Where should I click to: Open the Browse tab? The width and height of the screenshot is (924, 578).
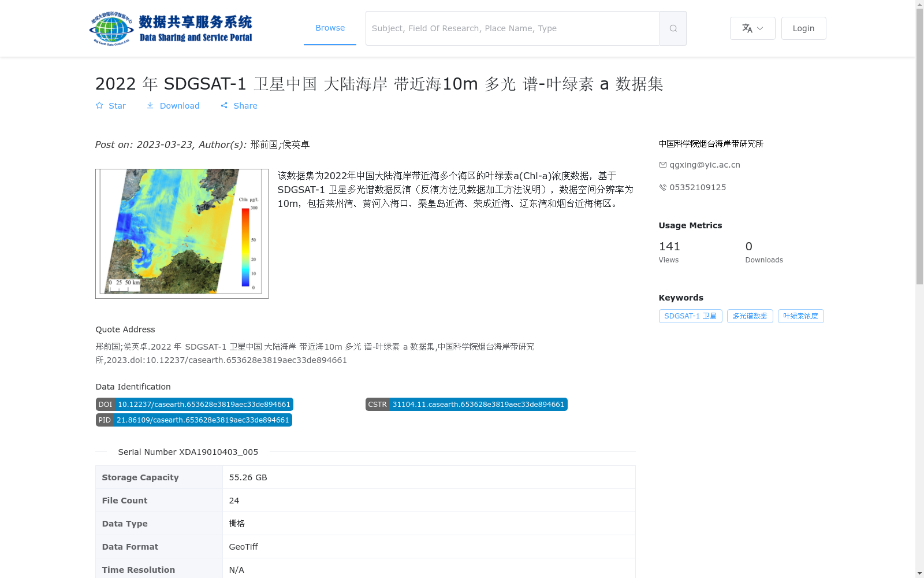tap(330, 28)
